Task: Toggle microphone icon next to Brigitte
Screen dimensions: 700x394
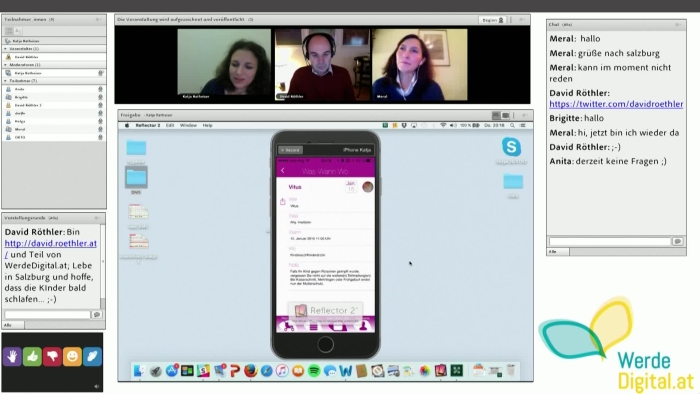Action: (100, 97)
